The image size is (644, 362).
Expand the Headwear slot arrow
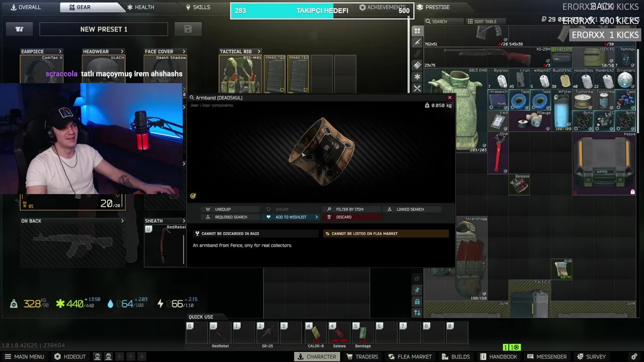[122, 51]
